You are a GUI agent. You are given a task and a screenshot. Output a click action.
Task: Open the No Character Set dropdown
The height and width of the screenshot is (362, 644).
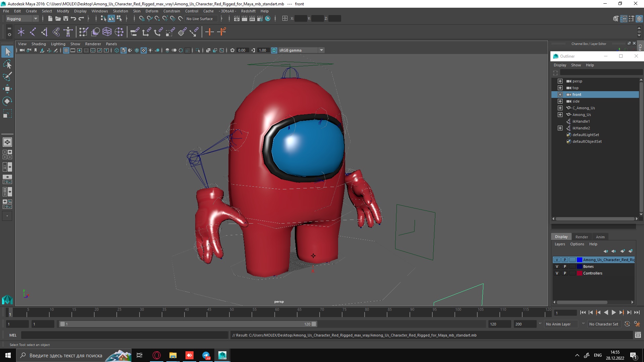pos(604,324)
